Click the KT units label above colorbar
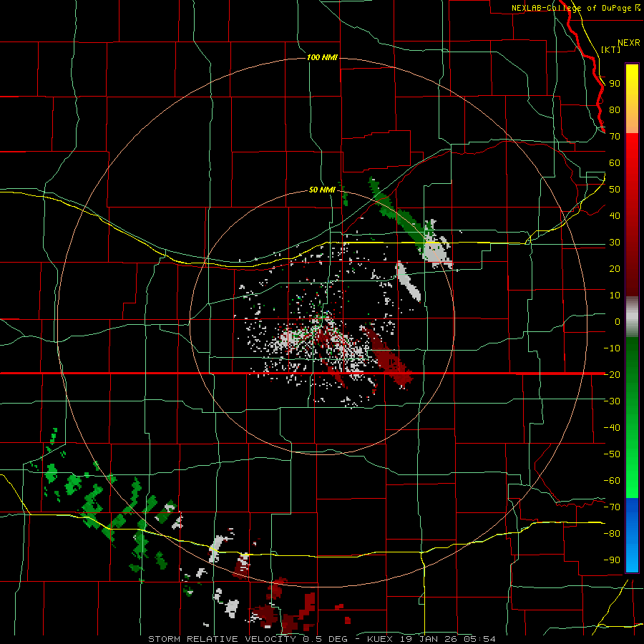 click(611, 49)
